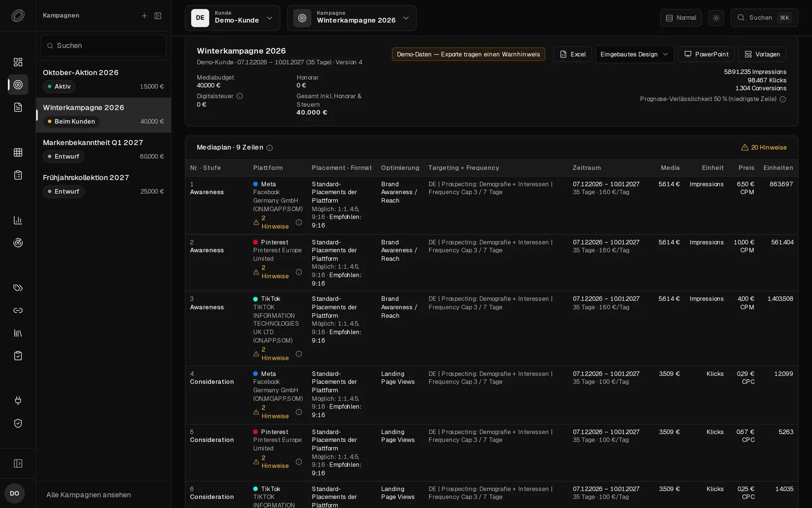Image resolution: width=812 pixels, height=508 pixels.
Task: Export via the Excel button
Action: [572, 54]
